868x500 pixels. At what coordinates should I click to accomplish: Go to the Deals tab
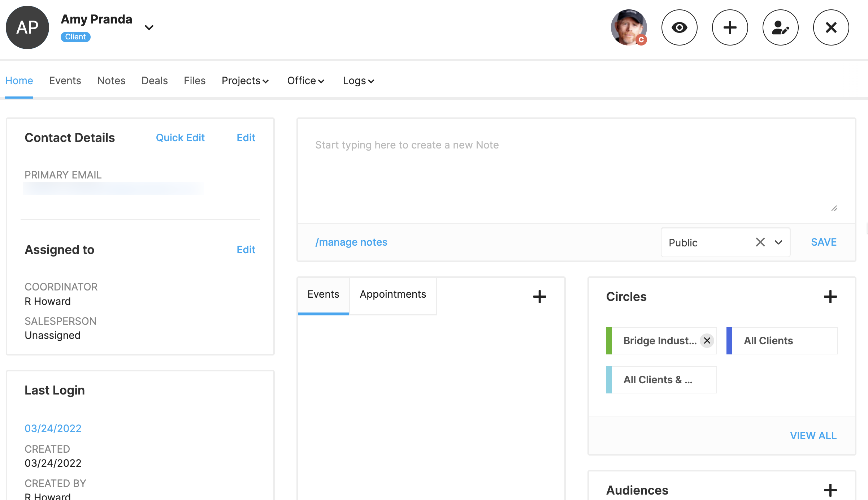click(x=155, y=81)
